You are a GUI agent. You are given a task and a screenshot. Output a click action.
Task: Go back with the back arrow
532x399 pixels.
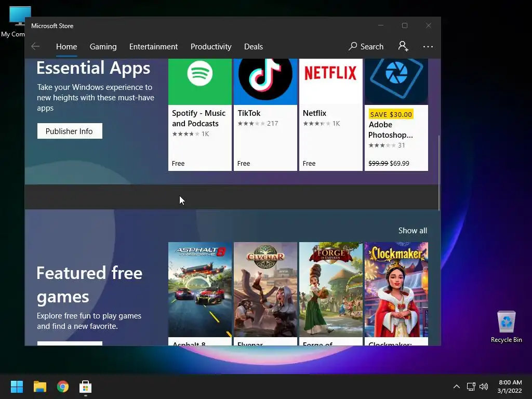(35, 46)
